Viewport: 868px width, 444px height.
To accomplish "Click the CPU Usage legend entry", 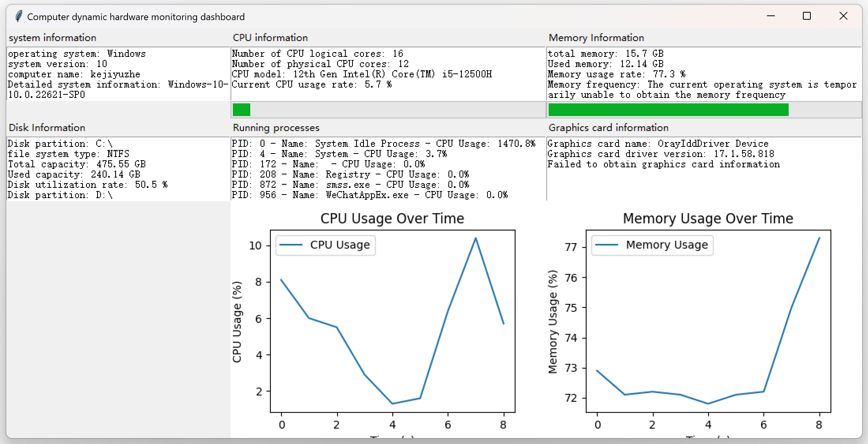I will pyautogui.click(x=325, y=245).
